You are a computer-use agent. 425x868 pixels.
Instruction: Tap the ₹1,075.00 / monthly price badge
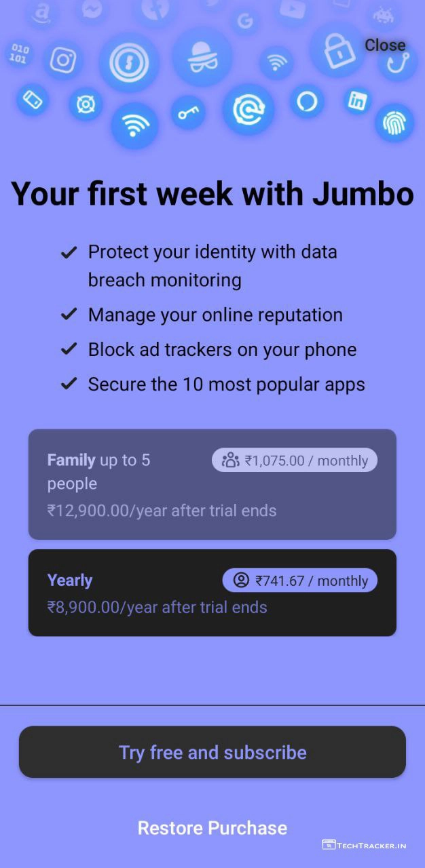pyautogui.click(x=295, y=460)
